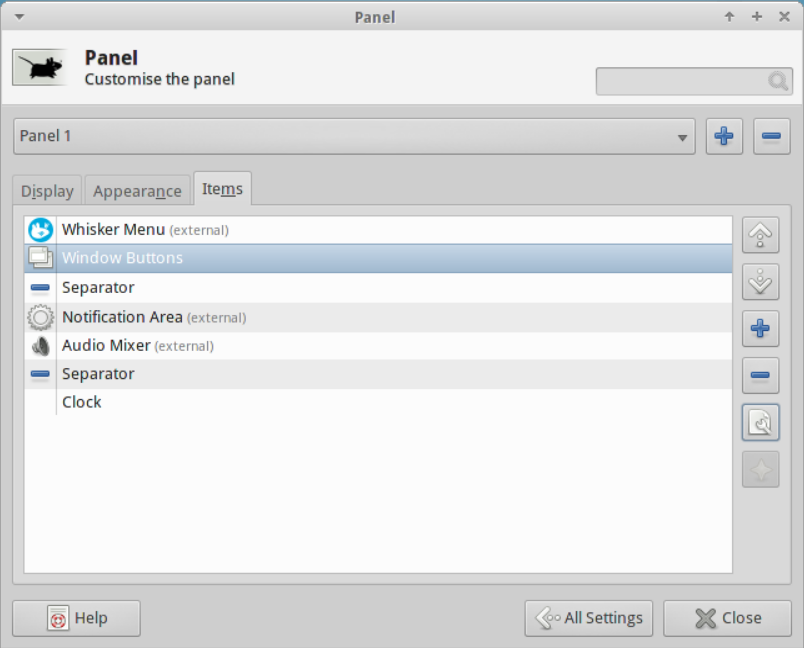Click the Help button

pyautogui.click(x=76, y=618)
